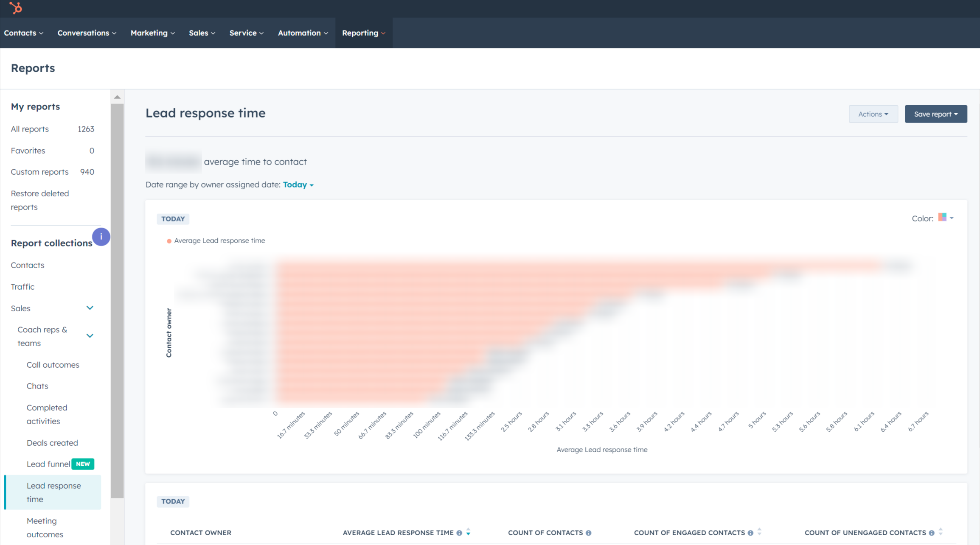
Task: Open the chart Color palette picker
Action: pos(946,218)
